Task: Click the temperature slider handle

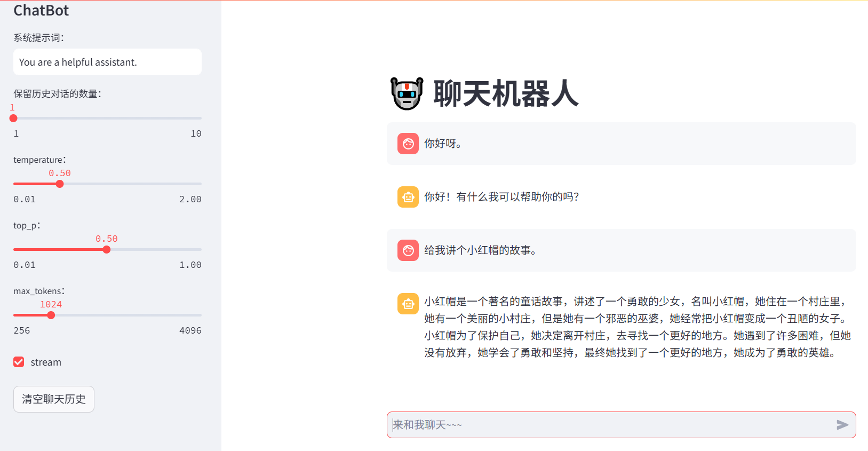Action: tap(60, 184)
